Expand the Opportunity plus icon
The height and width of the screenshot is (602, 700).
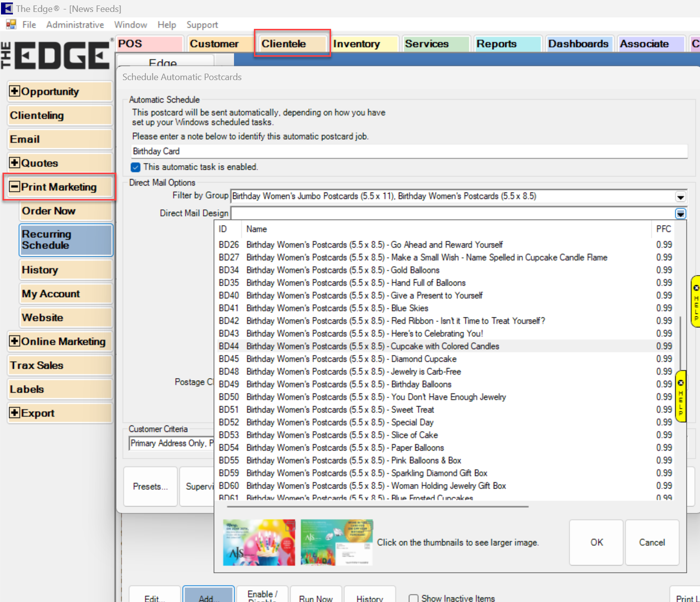(15, 92)
